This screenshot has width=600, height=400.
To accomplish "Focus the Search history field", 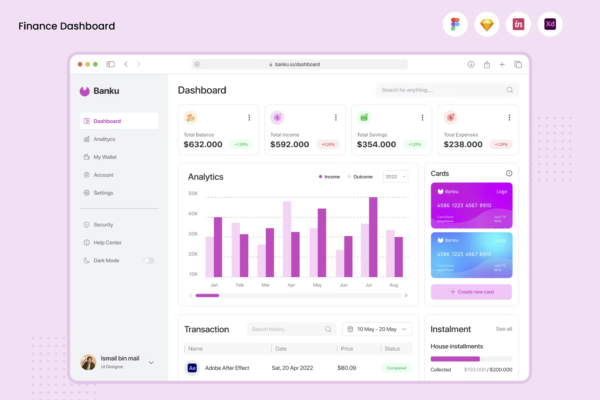I will pos(291,329).
